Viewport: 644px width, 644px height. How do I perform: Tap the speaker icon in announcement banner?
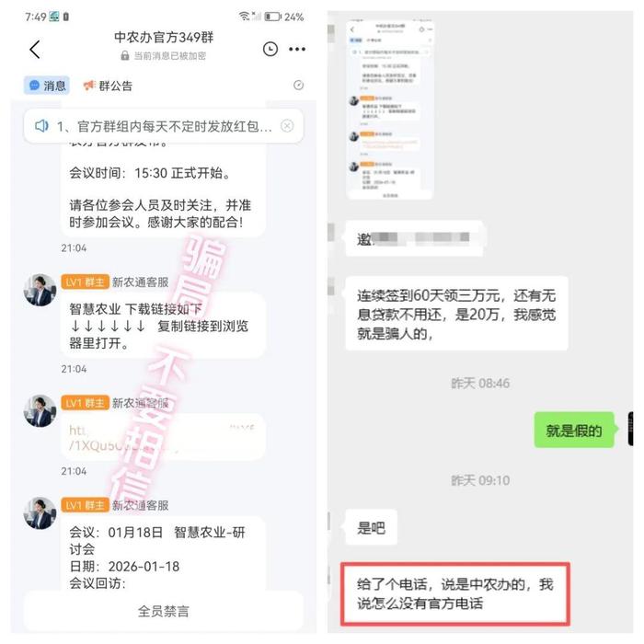pos(42,126)
